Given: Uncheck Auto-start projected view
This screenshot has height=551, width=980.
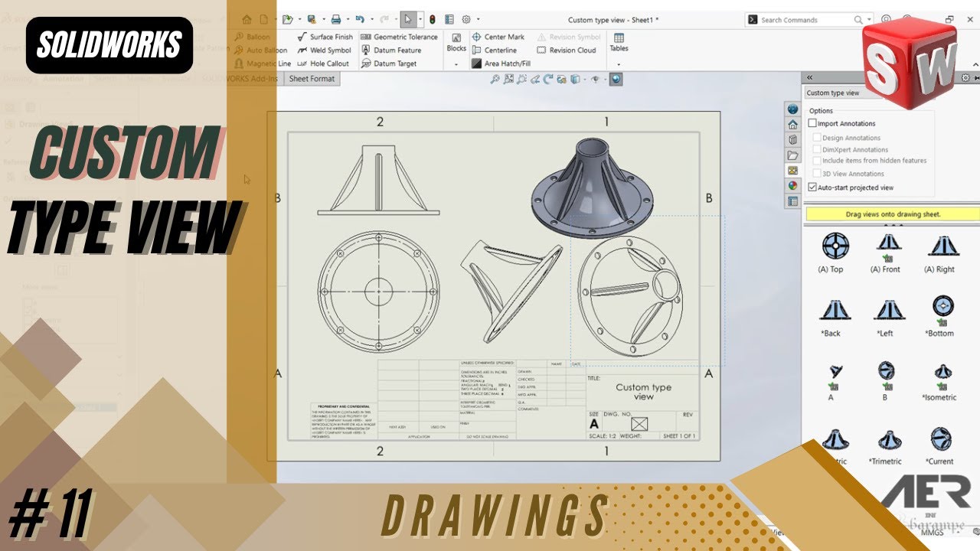Looking at the screenshot, I should coord(813,187).
